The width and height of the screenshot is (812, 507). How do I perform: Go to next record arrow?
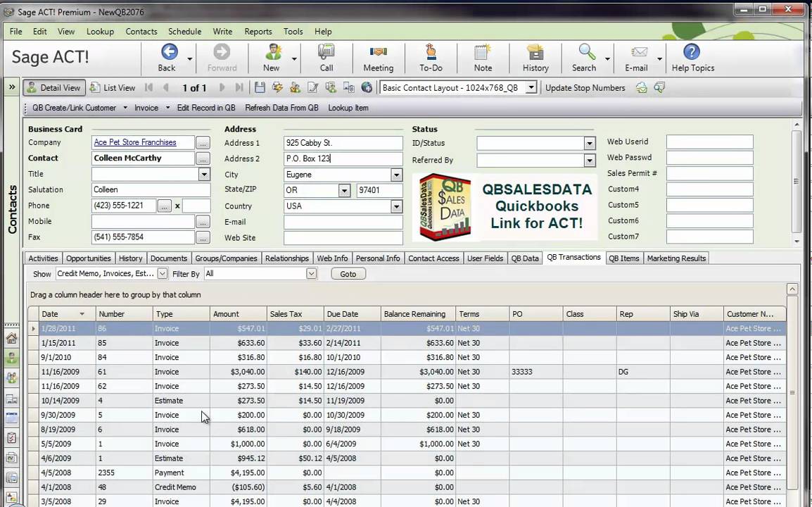pyautogui.click(x=222, y=87)
